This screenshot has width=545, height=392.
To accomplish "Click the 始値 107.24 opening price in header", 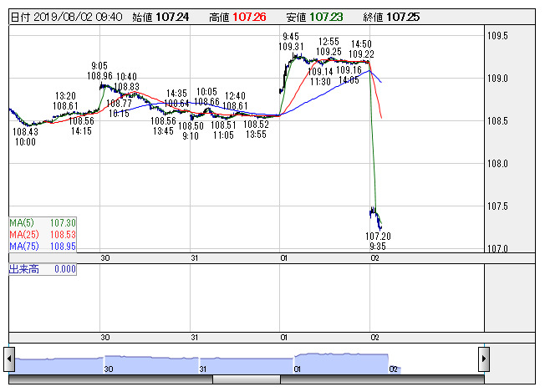I will pyautogui.click(x=160, y=17).
